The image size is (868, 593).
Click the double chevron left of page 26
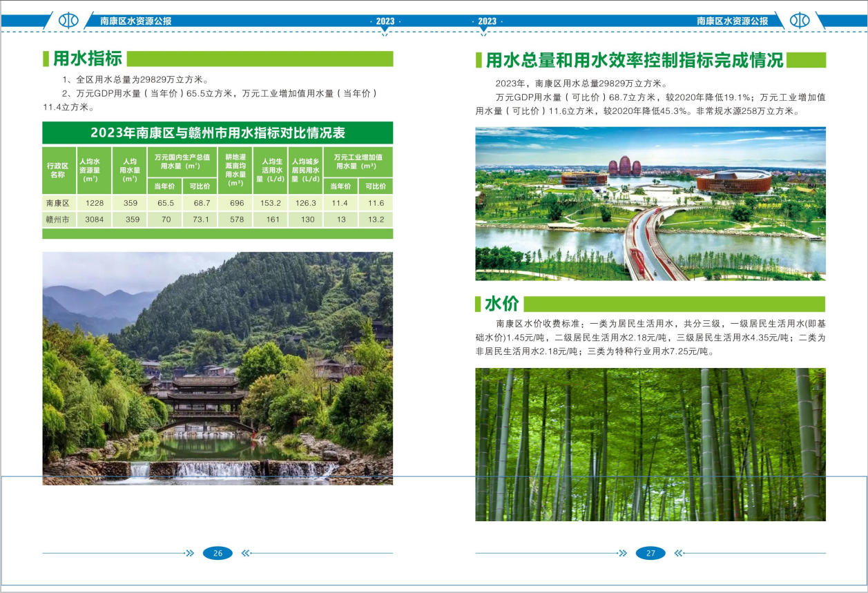point(190,553)
